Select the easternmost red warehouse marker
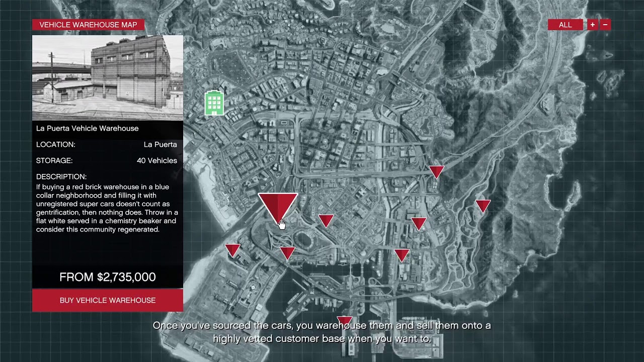The image size is (644, 362). (x=483, y=206)
